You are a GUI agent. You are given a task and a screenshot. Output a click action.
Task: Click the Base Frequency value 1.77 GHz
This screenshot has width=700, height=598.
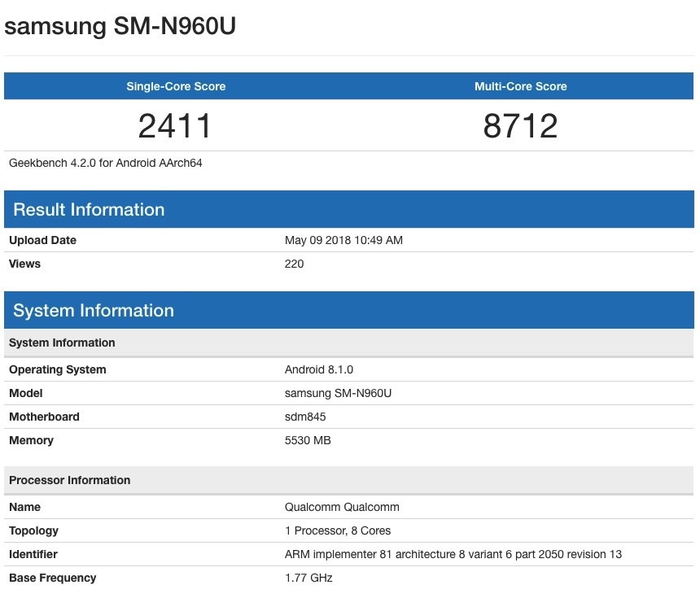point(307,578)
